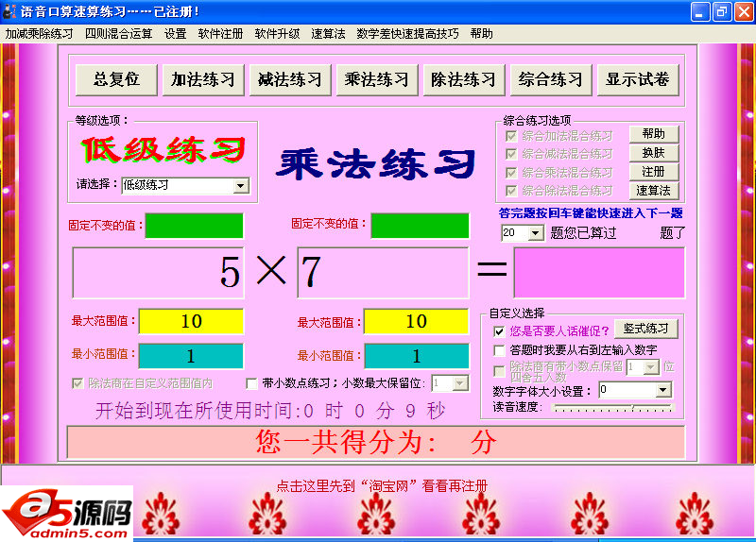Image resolution: width=756 pixels, height=542 pixels.
Task: Click the first operand box showing 5
Action: [x=158, y=272]
